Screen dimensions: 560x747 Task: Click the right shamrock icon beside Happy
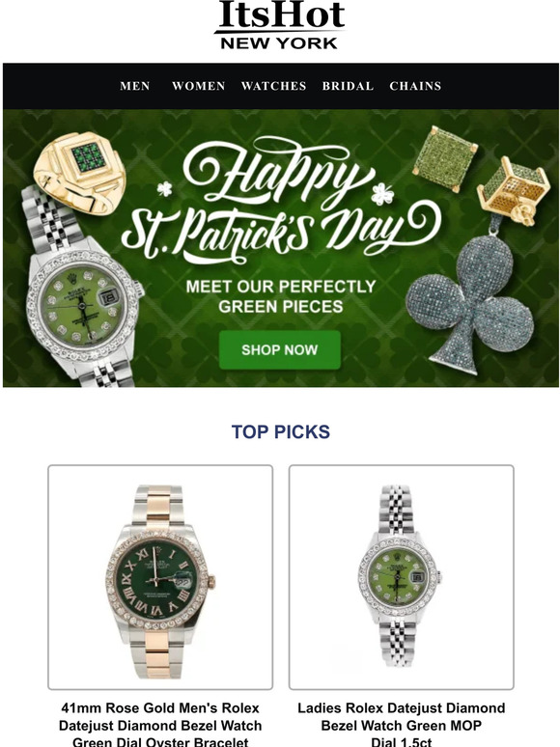pos(382,194)
